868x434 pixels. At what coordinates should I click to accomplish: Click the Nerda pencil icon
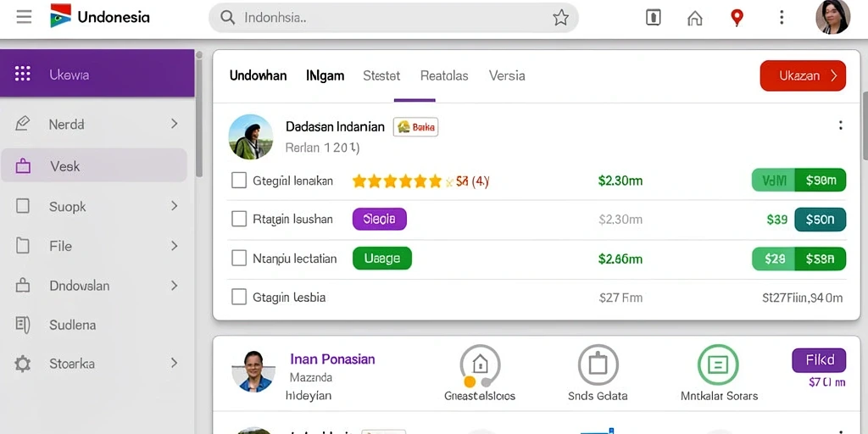click(23, 124)
